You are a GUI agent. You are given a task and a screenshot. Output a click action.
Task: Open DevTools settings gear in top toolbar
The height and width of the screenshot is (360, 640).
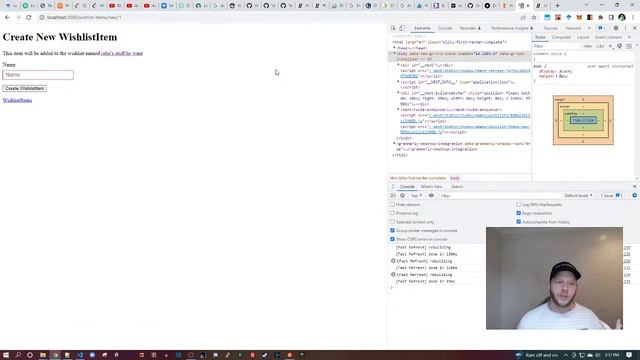(x=616, y=28)
